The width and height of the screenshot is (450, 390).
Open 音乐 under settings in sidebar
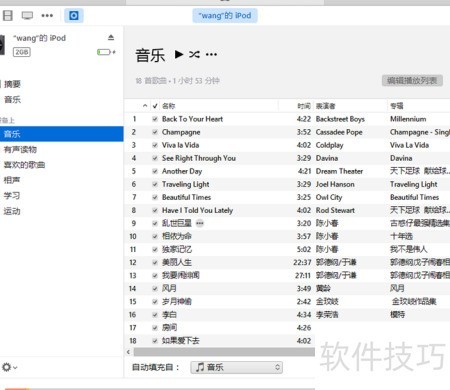(x=12, y=99)
